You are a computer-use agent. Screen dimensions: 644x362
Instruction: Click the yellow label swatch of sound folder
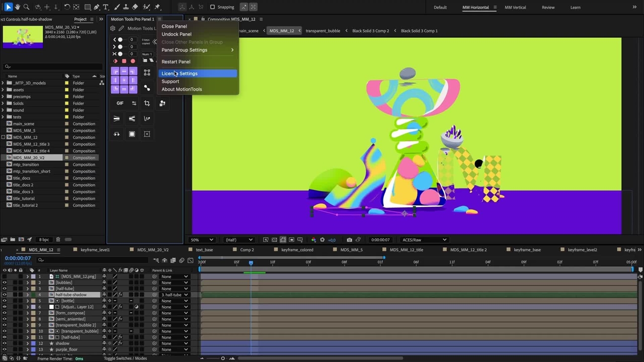tap(67, 110)
